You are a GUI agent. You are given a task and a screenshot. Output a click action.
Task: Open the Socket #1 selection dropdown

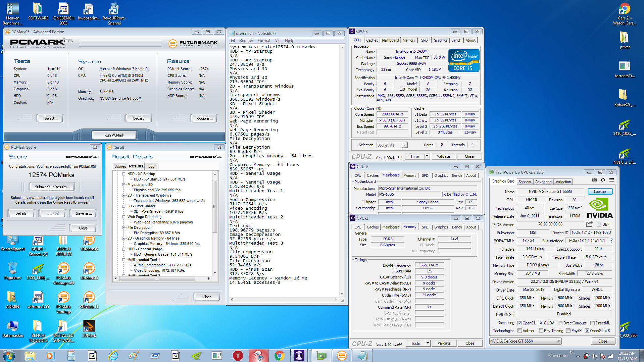point(392,145)
